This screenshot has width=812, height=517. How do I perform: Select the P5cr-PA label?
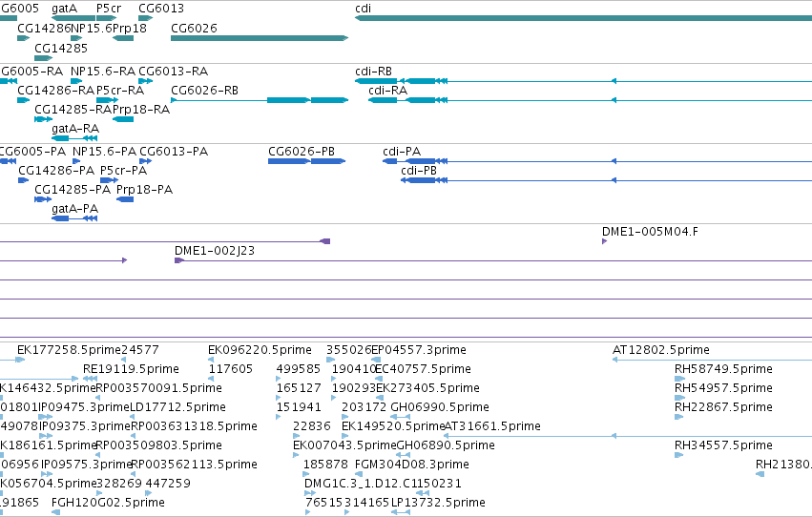tap(123, 170)
